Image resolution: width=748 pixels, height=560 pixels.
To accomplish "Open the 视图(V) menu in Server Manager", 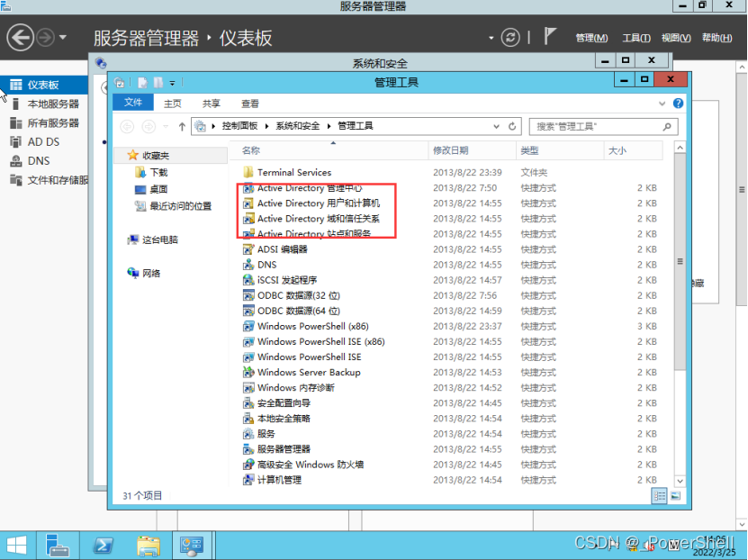I will (676, 38).
